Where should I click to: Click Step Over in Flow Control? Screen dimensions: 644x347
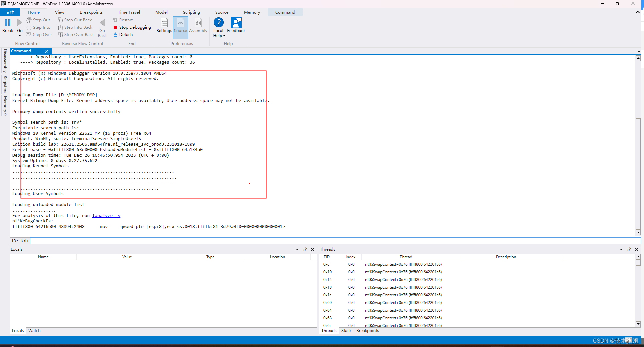point(39,35)
